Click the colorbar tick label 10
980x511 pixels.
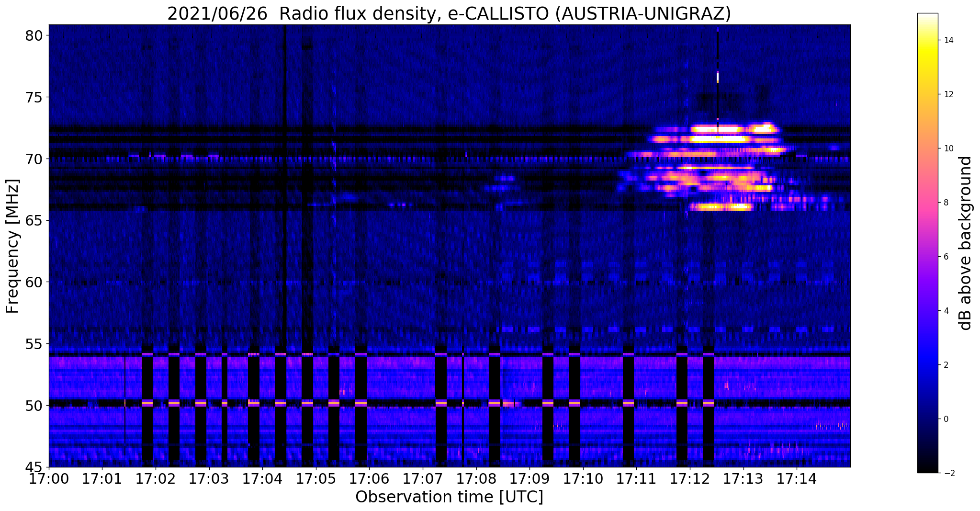948,148
